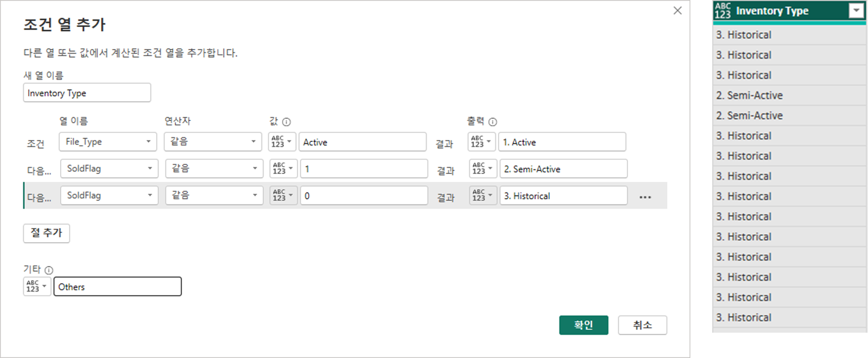Image resolution: width=868 pixels, height=358 pixels.
Task: Click the info icon next to 기타 label
Action: pos(48,270)
